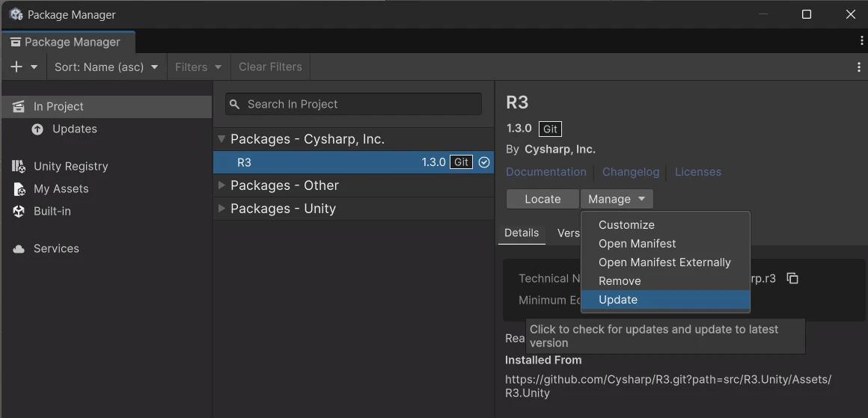
Task: Click the Services cloud icon
Action: [x=19, y=249]
